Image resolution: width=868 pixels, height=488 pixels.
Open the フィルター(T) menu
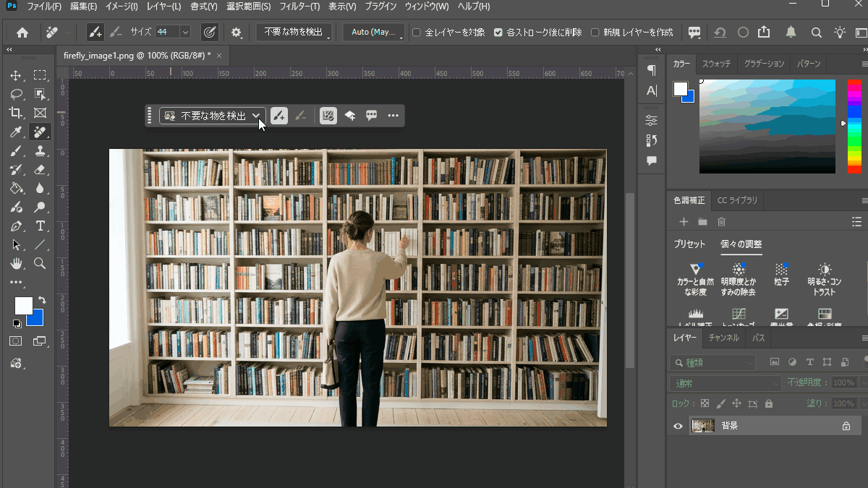[x=299, y=7]
